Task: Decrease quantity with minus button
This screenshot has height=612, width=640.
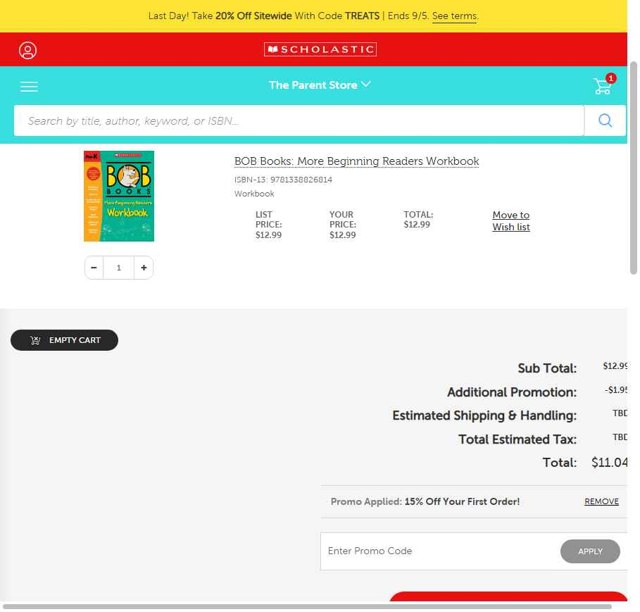Action: [x=94, y=267]
